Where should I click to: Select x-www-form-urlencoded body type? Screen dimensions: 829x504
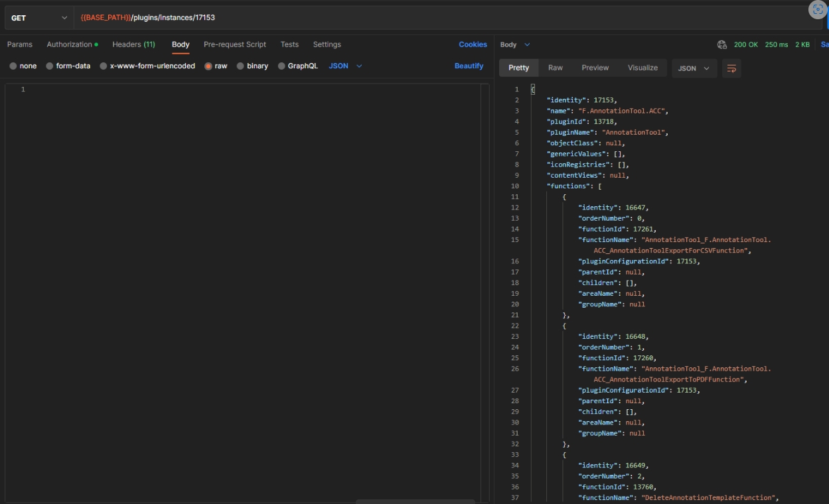(x=104, y=66)
